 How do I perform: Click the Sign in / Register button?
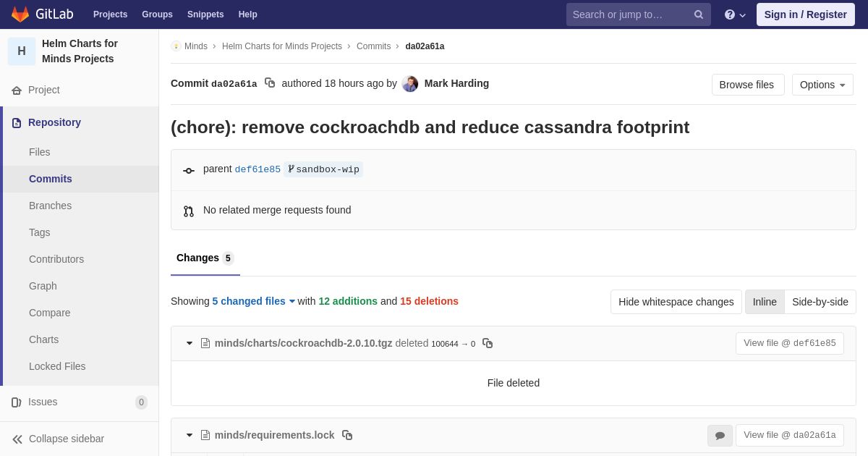806,14
